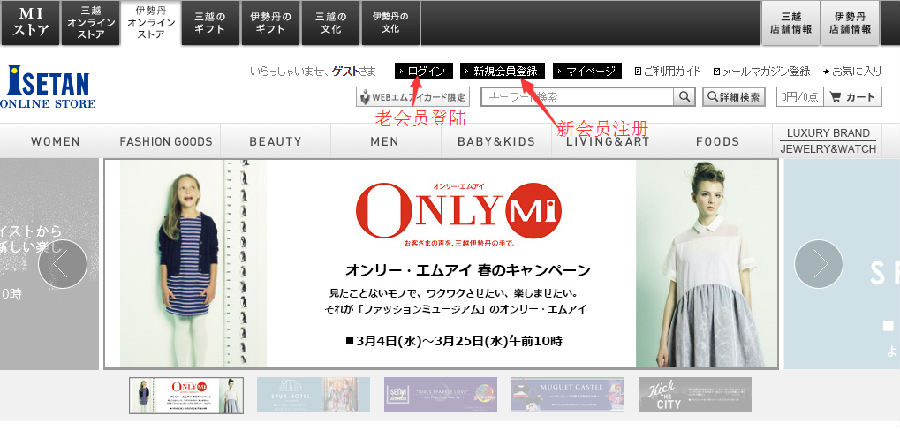
Task: Subscribe to mail magazine link
Action: (x=762, y=71)
